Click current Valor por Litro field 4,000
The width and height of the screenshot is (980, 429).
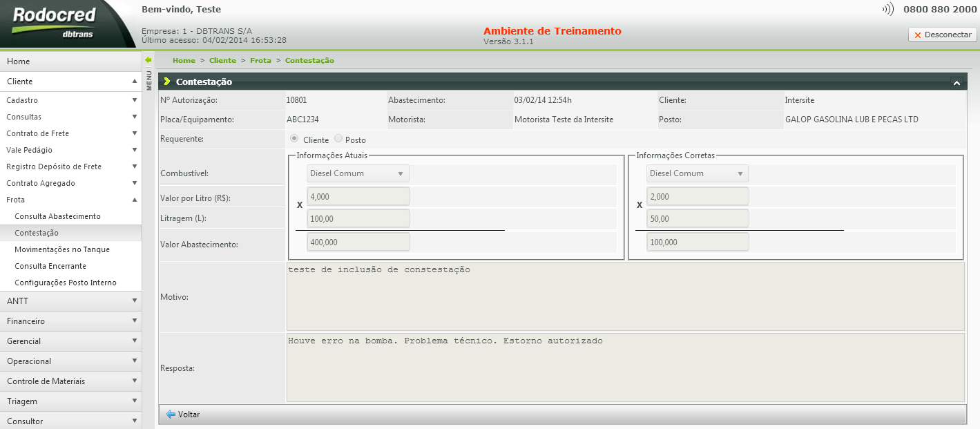point(358,196)
